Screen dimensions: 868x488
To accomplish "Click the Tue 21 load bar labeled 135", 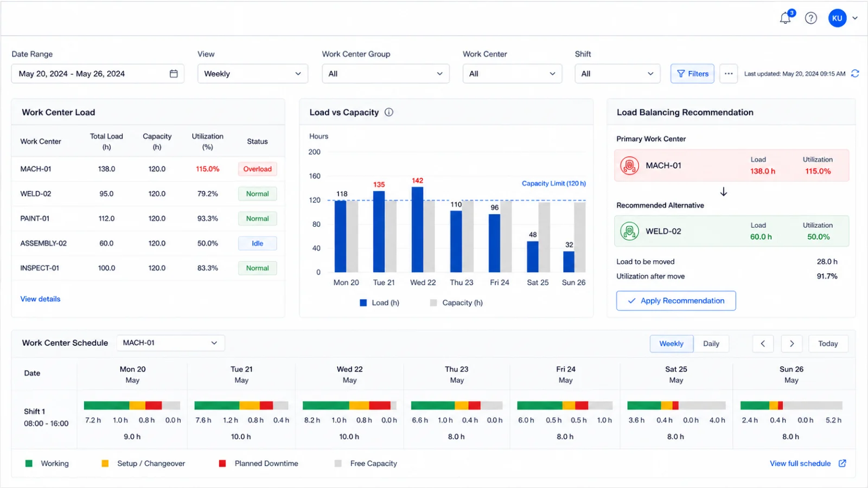I will coord(379,232).
